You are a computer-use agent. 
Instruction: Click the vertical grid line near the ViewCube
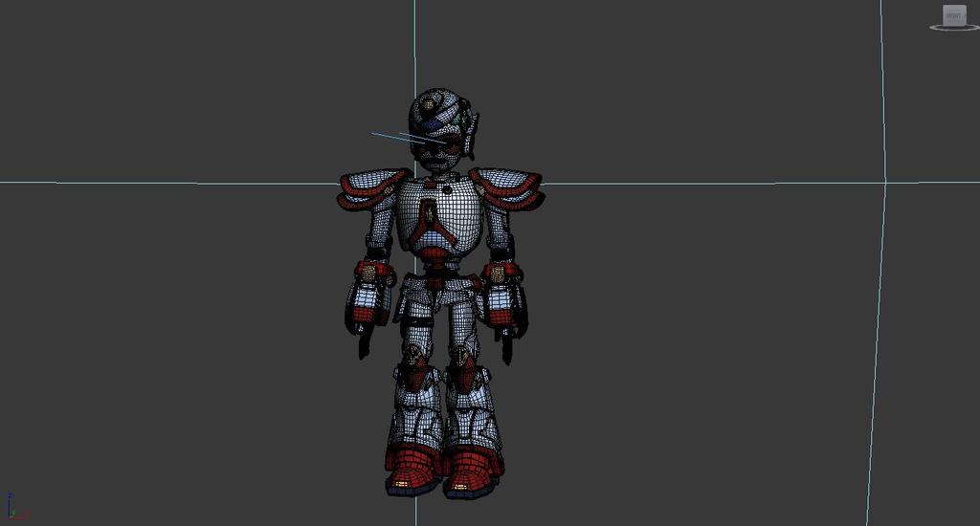click(x=879, y=287)
